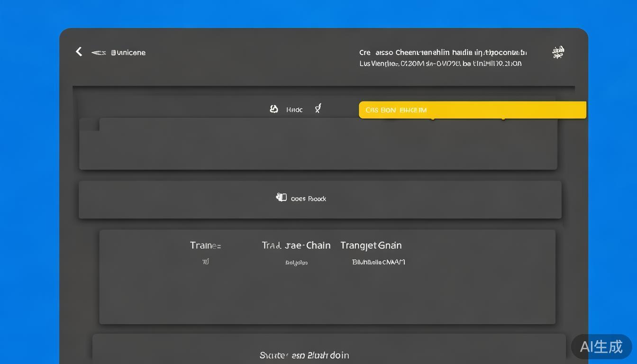Toggle the Traine selection
637x364 pixels.
(x=205, y=245)
